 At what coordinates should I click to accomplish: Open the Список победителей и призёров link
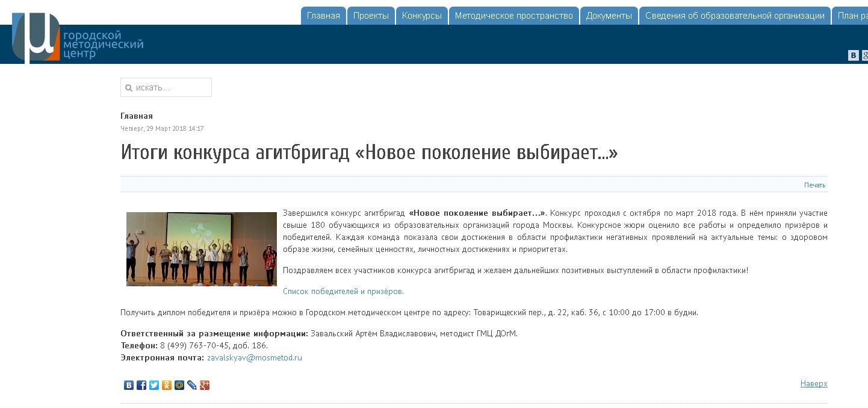click(x=343, y=292)
